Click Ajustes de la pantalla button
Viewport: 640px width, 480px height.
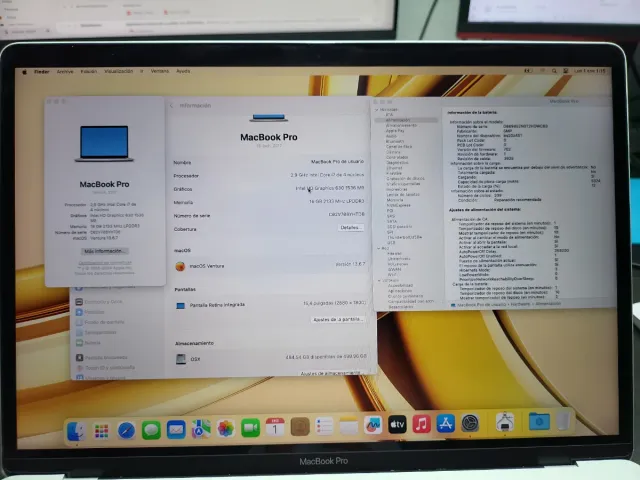(x=338, y=319)
